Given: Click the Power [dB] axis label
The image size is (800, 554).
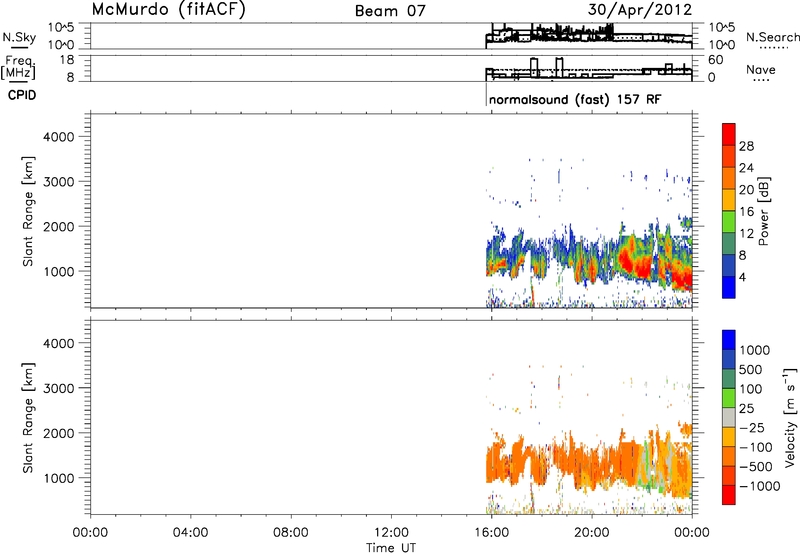Looking at the screenshot, I should click(763, 211).
